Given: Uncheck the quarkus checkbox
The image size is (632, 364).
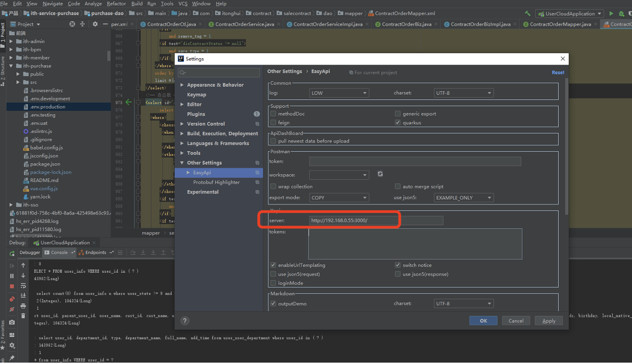Looking at the screenshot, I should click(398, 122).
